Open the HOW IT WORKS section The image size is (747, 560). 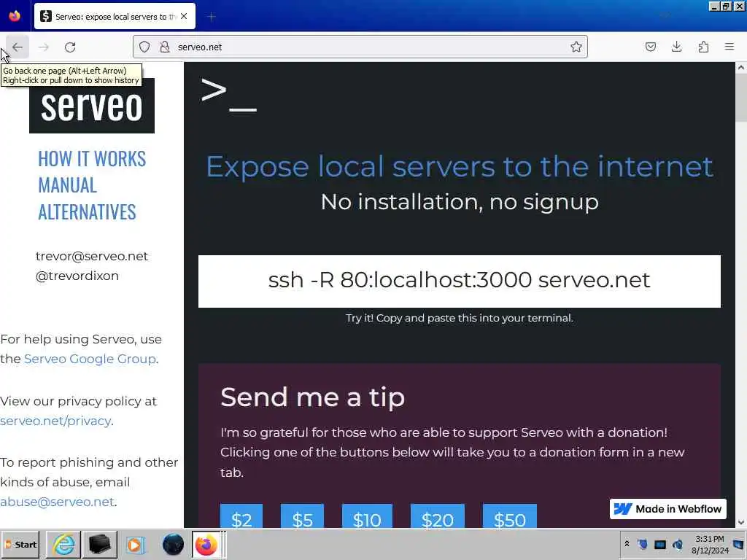pyautogui.click(x=92, y=158)
